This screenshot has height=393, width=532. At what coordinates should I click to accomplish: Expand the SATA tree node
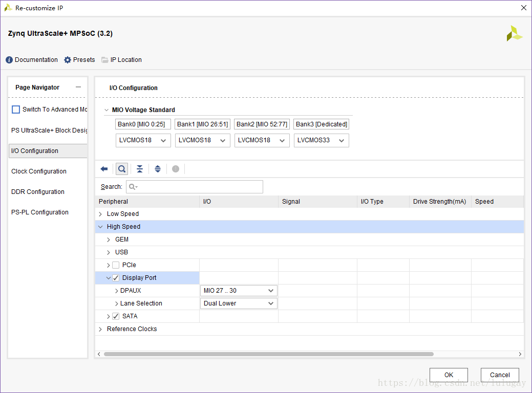(x=109, y=316)
